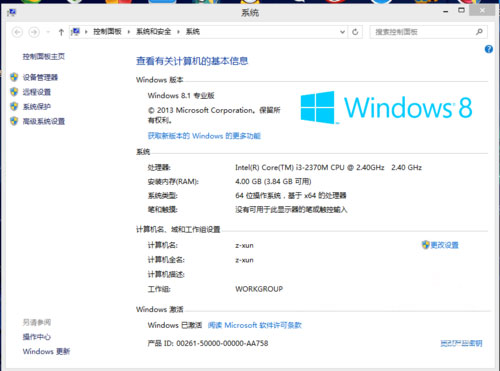Expand the chevron before 控制面板 breadcrumb
Image resolution: width=500 pixels, height=371 pixels.
pos(86,32)
